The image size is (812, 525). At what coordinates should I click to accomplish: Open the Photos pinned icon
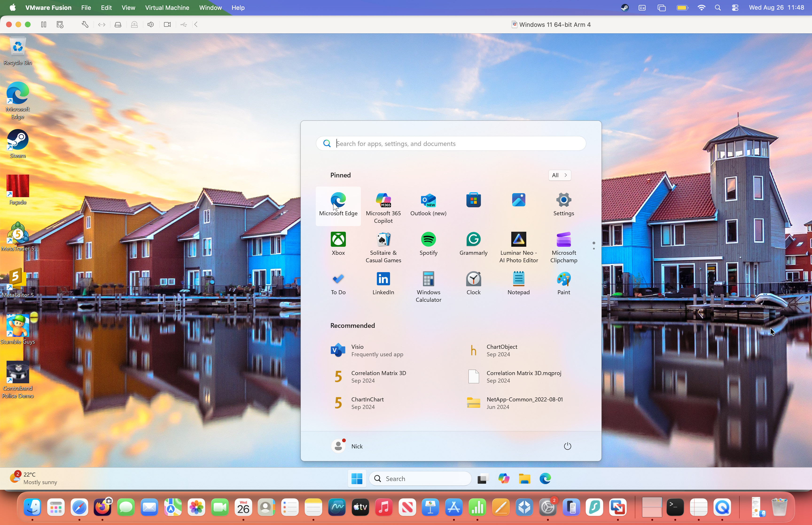(x=518, y=200)
